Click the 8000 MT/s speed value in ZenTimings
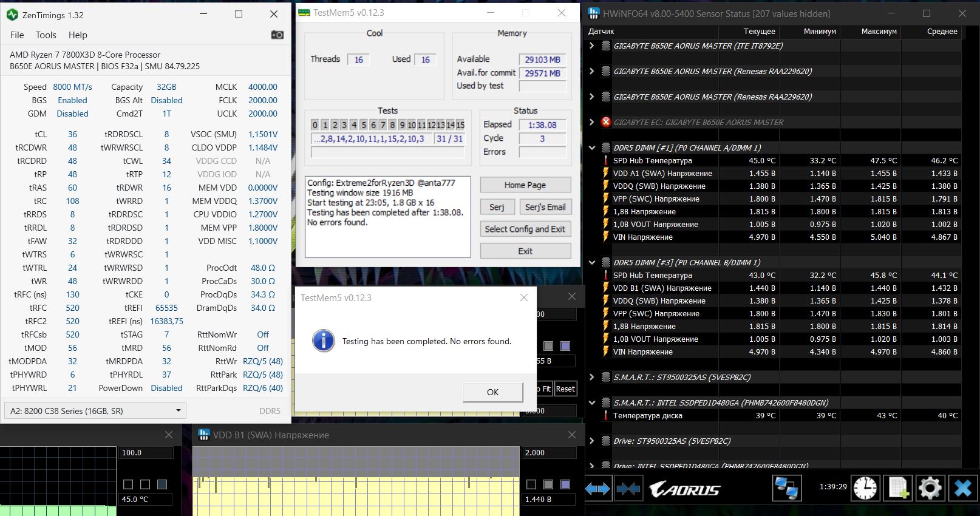Viewport: 980px width, 516px height. [72, 87]
